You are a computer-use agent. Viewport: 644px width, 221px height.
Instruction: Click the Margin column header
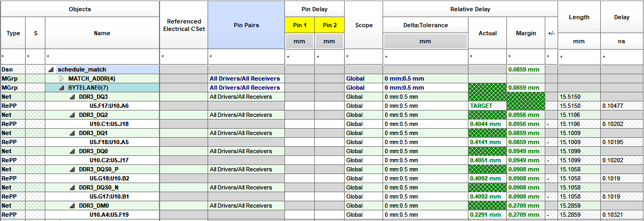point(526,33)
